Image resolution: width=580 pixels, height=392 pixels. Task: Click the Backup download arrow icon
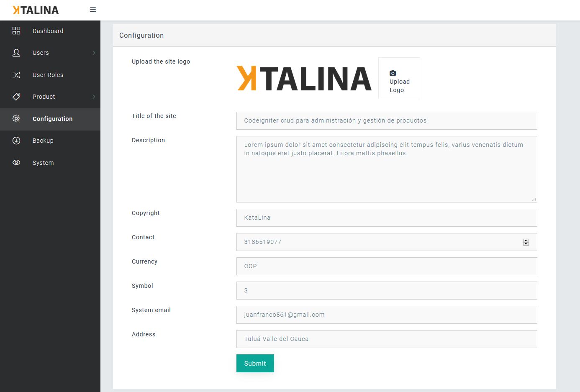click(x=16, y=141)
